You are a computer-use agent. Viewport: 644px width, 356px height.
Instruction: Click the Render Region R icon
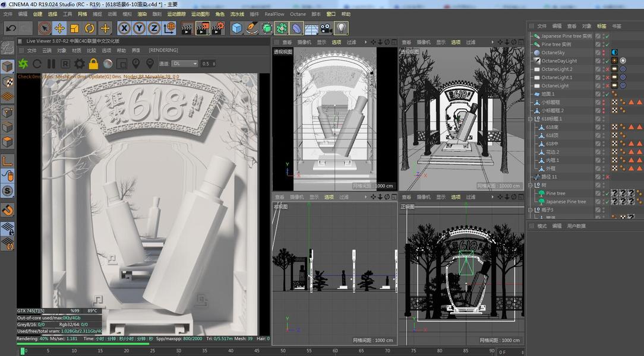click(65, 63)
